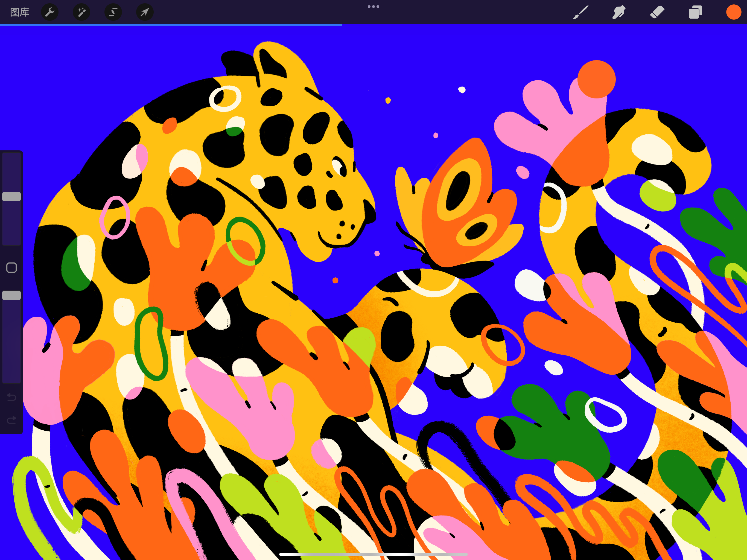747x560 pixels.
Task: Tap the square Modify button in sidebar
Action: point(11,267)
